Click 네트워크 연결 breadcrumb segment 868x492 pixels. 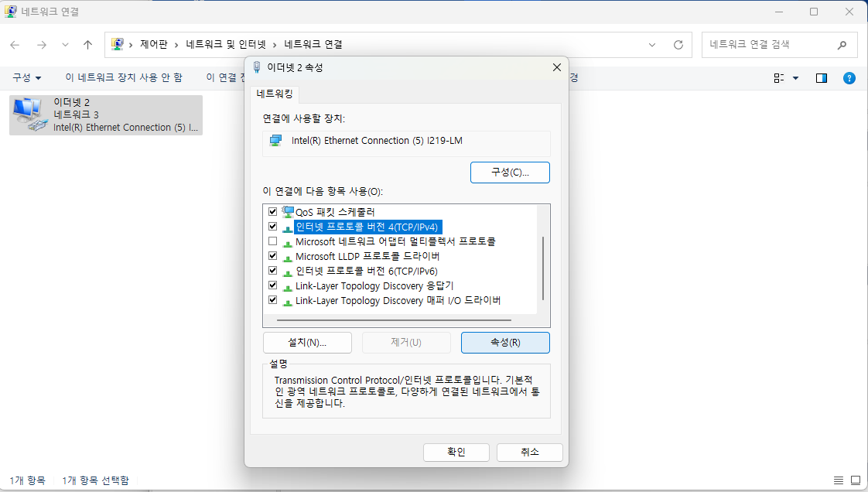313,45
